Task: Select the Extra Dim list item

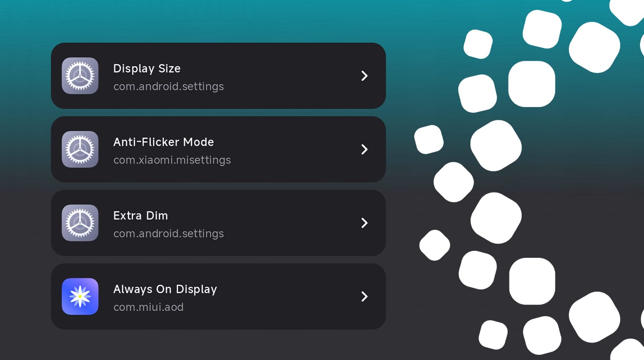Action: tap(218, 223)
